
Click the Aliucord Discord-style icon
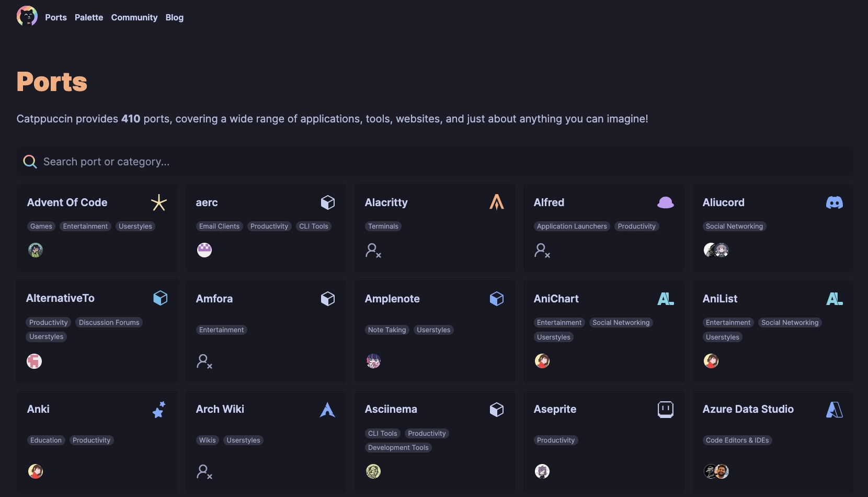click(x=835, y=202)
